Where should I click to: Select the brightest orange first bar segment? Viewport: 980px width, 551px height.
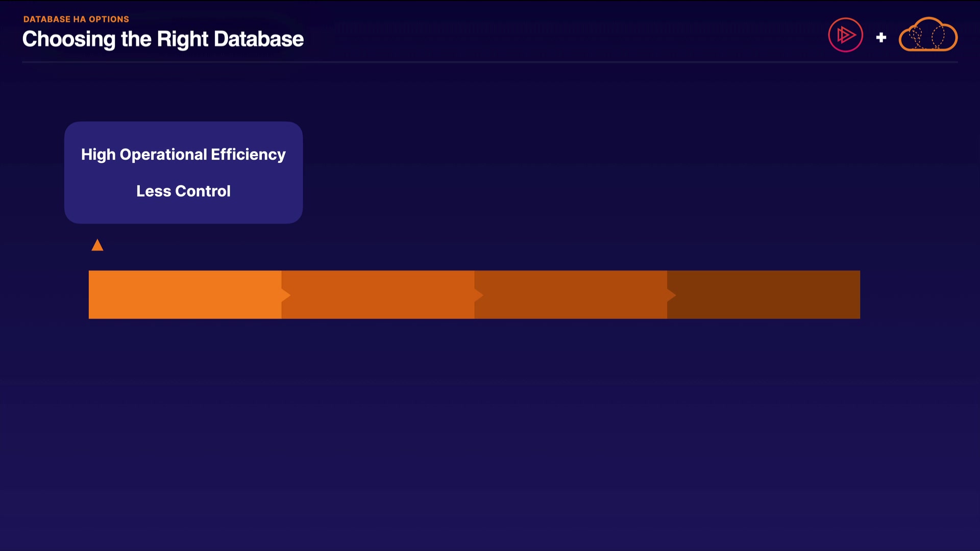[x=185, y=295]
